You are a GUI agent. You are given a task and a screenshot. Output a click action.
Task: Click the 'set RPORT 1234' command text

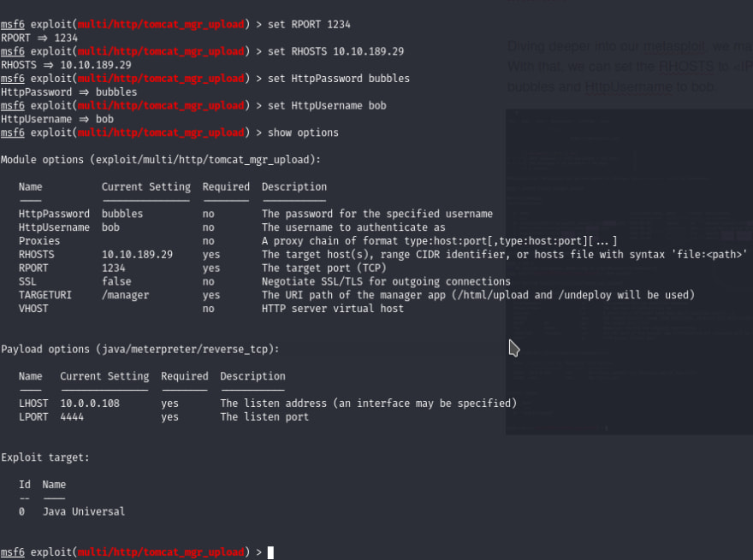coord(309,25)
